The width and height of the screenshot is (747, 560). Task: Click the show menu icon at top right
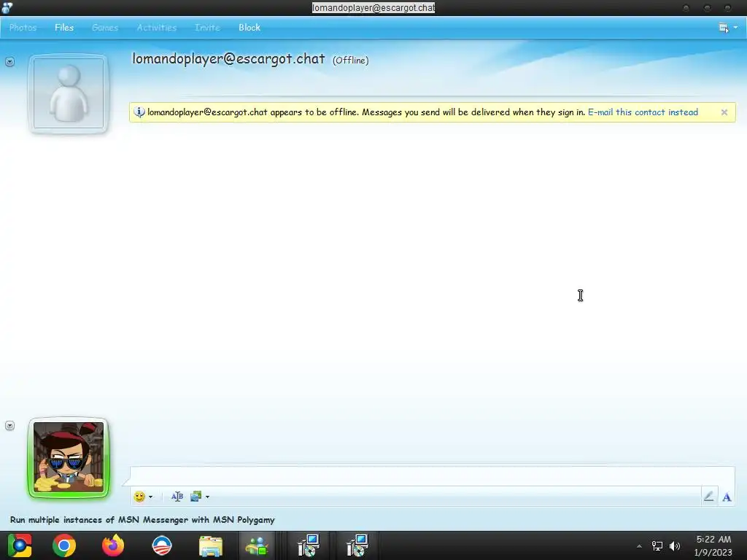(x=724, y=28)
